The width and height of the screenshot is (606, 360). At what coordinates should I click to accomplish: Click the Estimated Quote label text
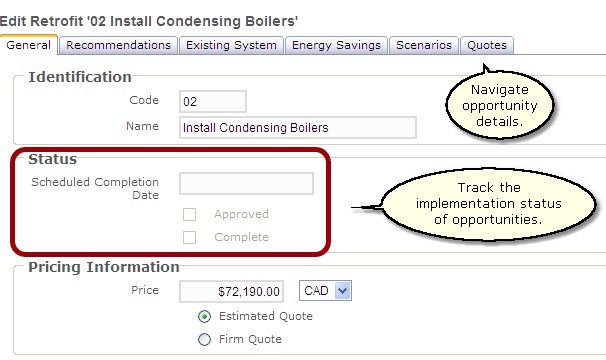click(x=266, y=316)
